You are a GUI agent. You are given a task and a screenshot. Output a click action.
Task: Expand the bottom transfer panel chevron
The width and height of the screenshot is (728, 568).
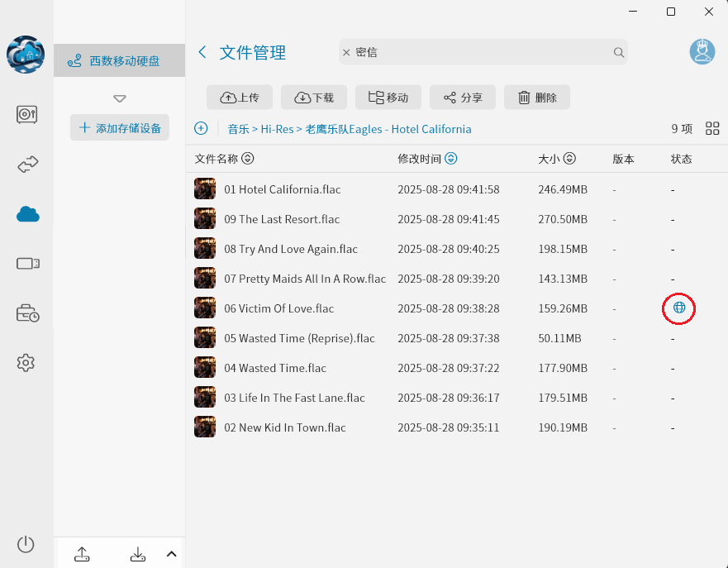171,554
